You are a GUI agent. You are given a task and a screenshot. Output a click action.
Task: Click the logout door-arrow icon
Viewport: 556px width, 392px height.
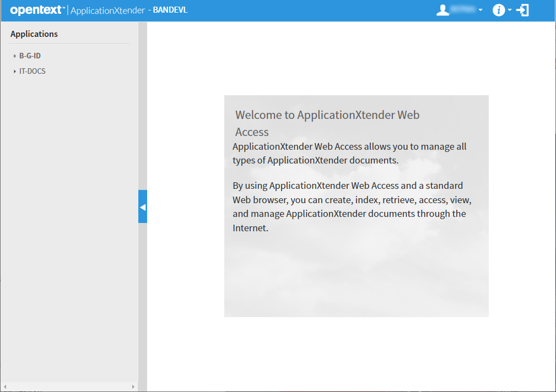coord(522,10)
